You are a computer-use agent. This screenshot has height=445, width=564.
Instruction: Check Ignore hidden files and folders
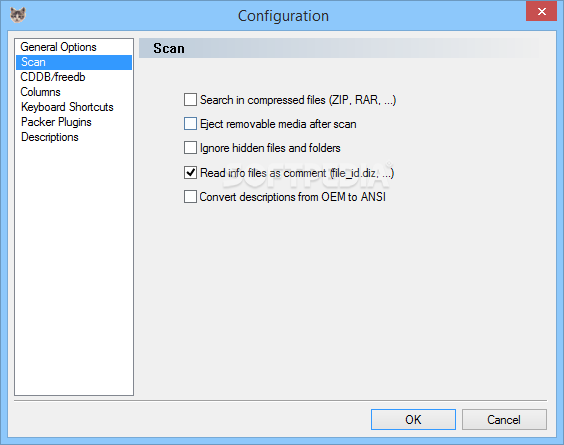pos(190,148)
